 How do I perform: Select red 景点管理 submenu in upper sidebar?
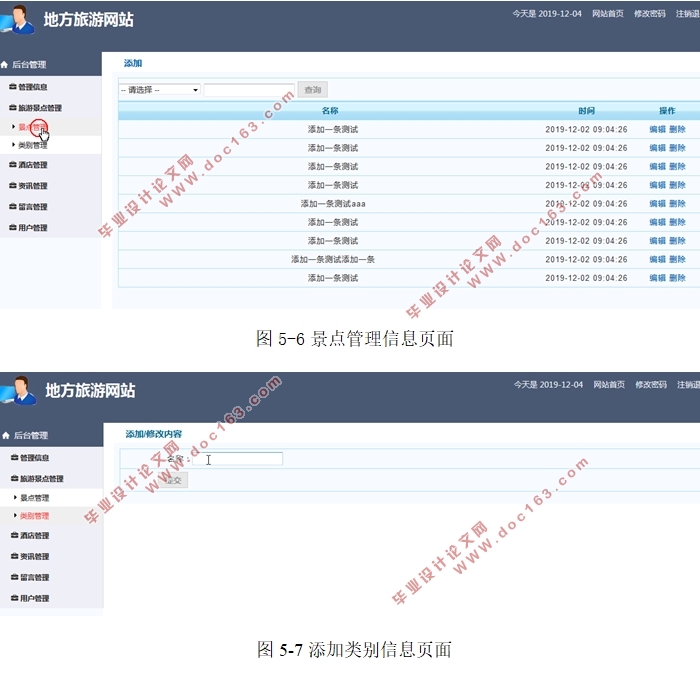click(32, 127)
